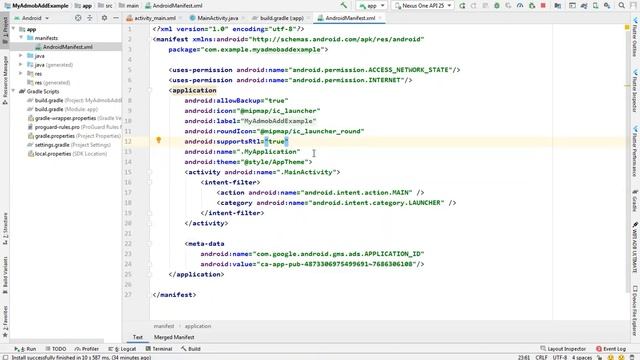Switch to Merged Manifest bottom tab
The width and height of the screenshot is (640, 360).
174,337
